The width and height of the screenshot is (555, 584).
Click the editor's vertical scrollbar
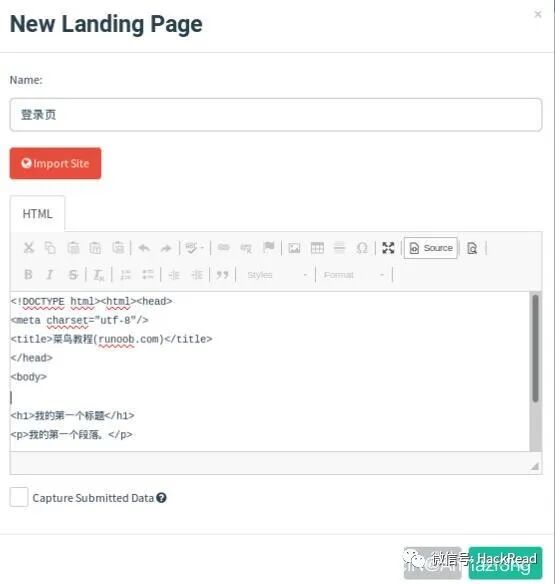click(535, 371)
